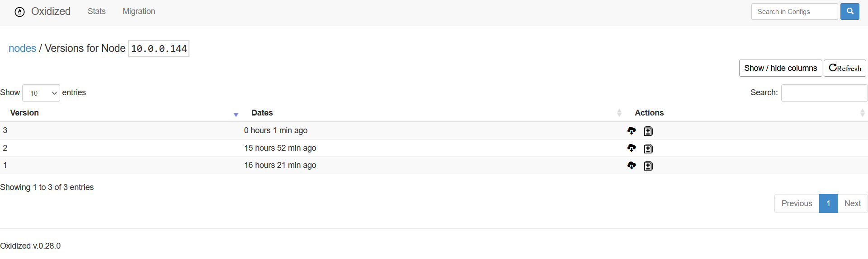The width and height of the screenshot is (868, 259).
Task: Go back to the nodes link
Action: coord(22,48)
